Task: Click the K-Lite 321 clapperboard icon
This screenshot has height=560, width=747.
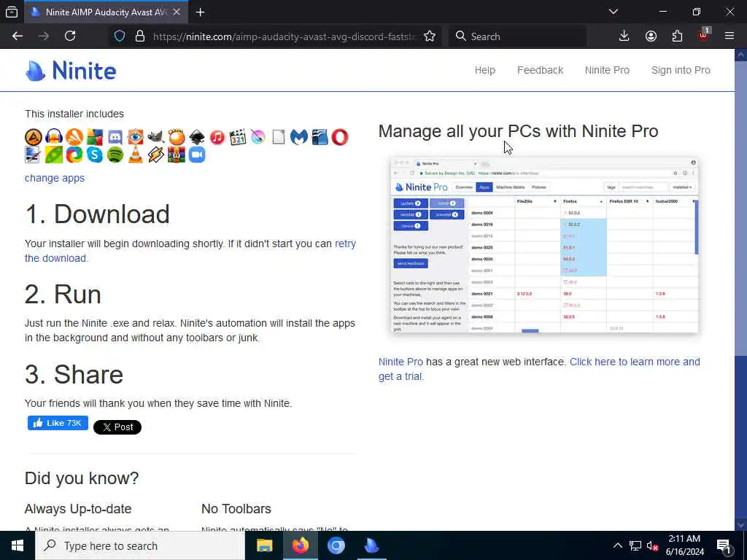Action: click(x=238, y=137)
